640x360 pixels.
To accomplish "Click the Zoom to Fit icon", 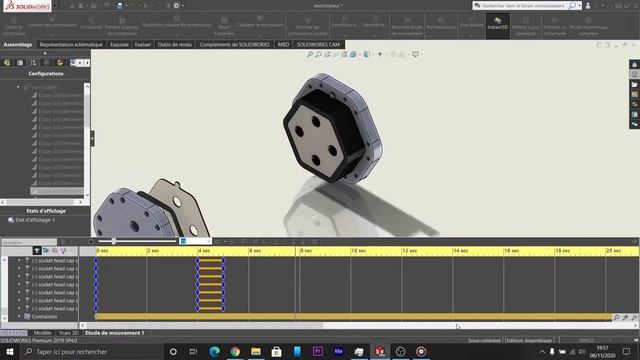I will pyautogui.click(x=310, y=54).
